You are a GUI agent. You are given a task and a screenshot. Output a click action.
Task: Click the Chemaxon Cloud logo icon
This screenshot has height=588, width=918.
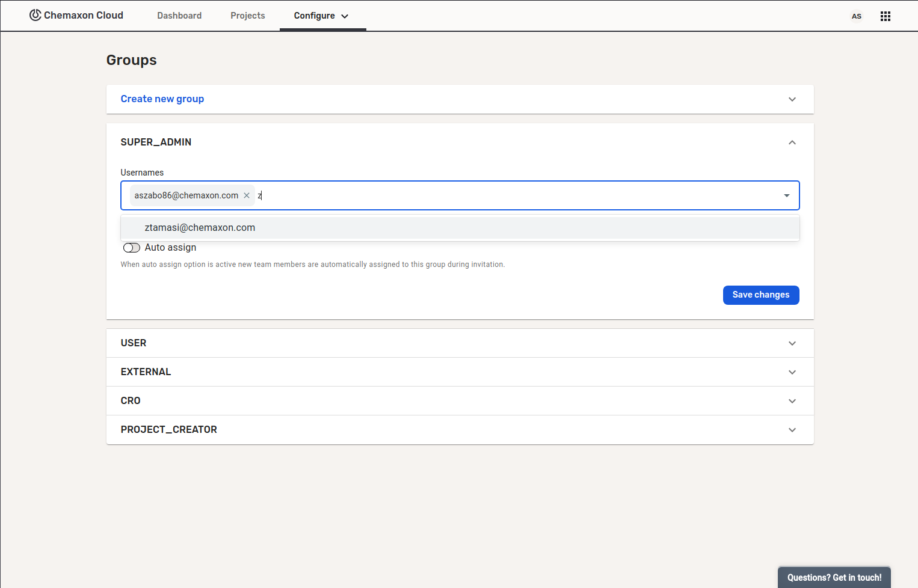click(35, 15)
